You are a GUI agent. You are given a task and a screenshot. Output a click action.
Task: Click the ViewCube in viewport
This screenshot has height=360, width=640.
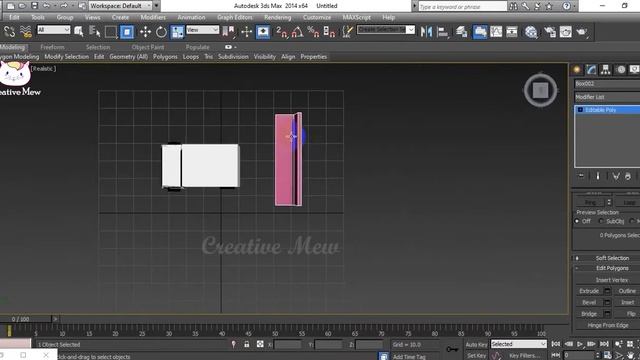pyautogui.click(x=540, y=90)
